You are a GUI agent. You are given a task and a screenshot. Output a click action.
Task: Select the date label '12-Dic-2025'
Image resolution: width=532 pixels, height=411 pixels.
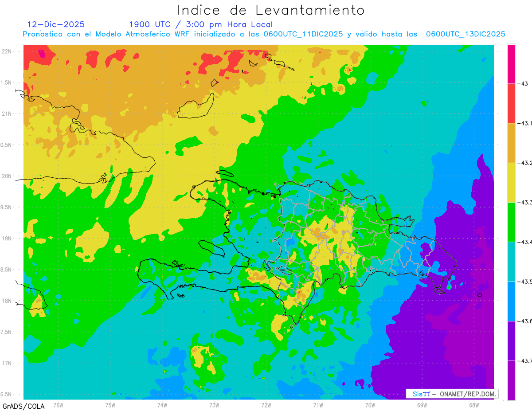pyautogui.click(x=56, y=24)
